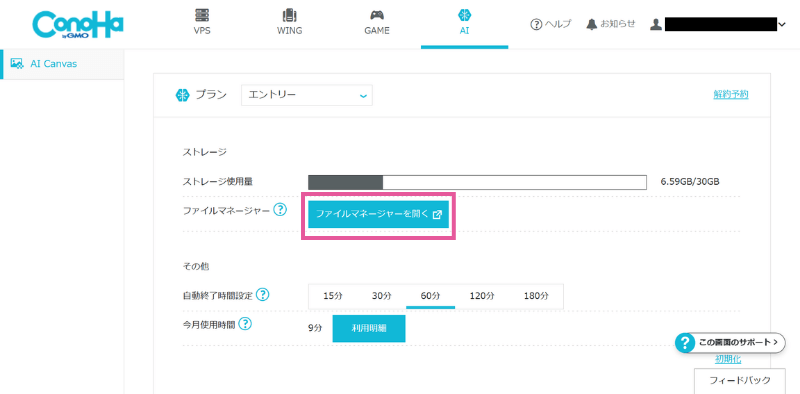800x394 pixels.
Task: Set auto-shutdown time to 120分
Action: [482, 296]
